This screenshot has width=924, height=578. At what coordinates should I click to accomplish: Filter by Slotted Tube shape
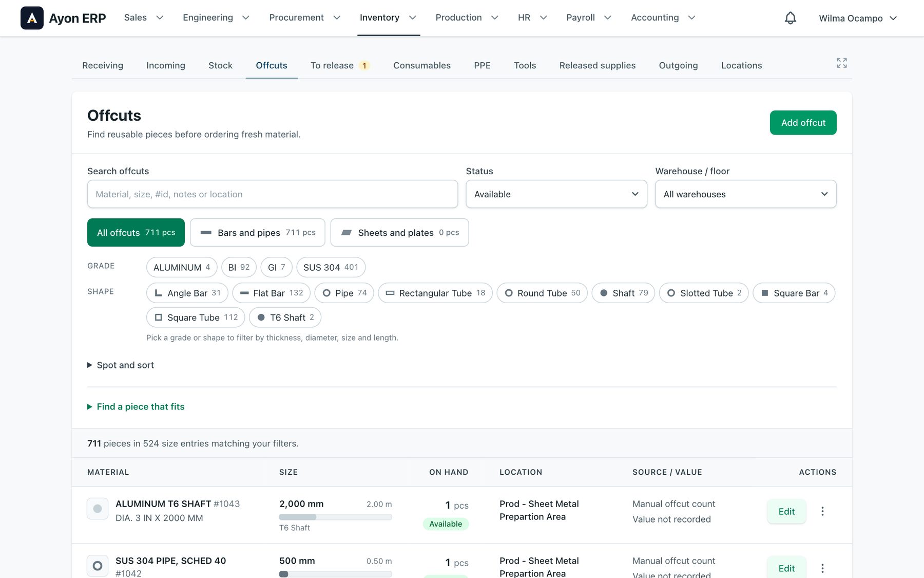click(x=704, y=293)
